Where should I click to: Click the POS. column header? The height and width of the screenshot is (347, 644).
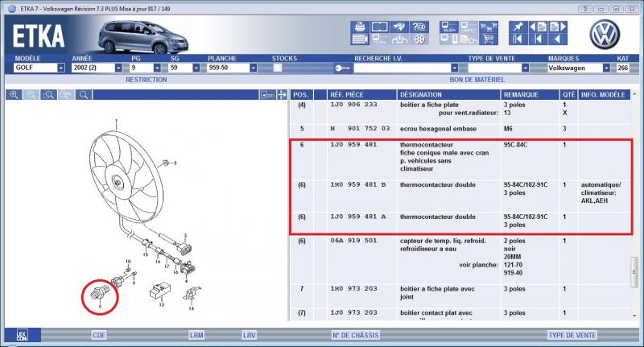point(301,95)
